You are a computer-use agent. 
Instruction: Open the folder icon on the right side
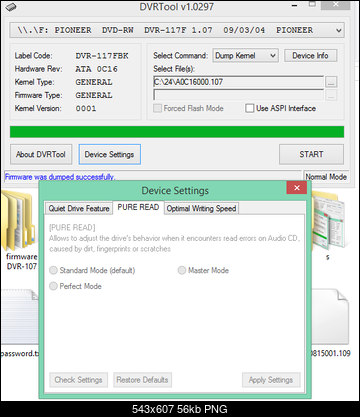[329, 221]
